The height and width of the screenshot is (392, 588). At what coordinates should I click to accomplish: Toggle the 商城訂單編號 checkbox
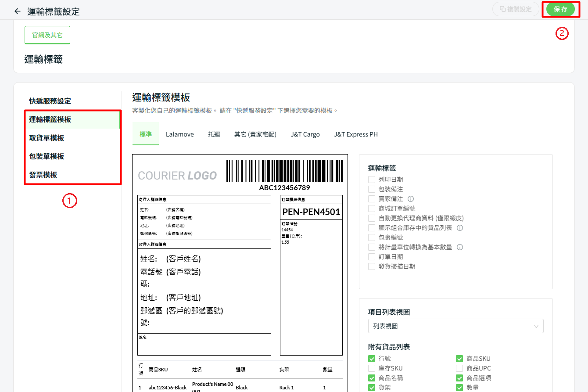(372, 209)
